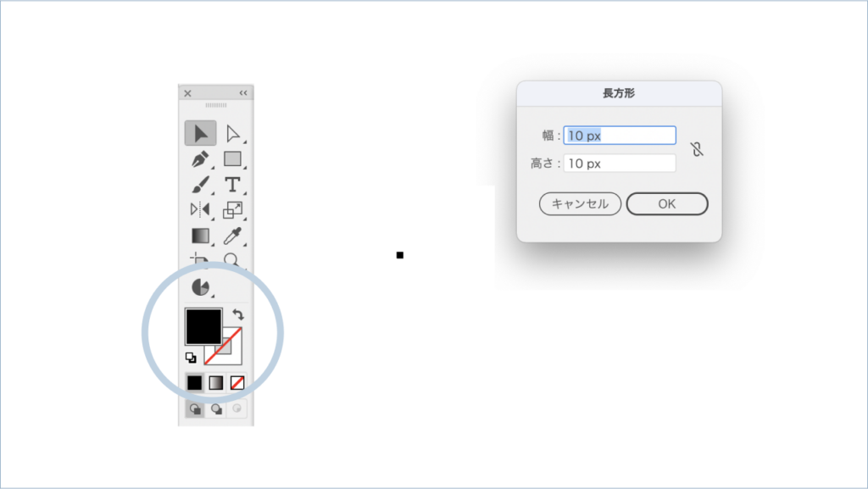Click the OK button in dialog
The width and height of the screenshot is (868, 489).
[667, 204]
